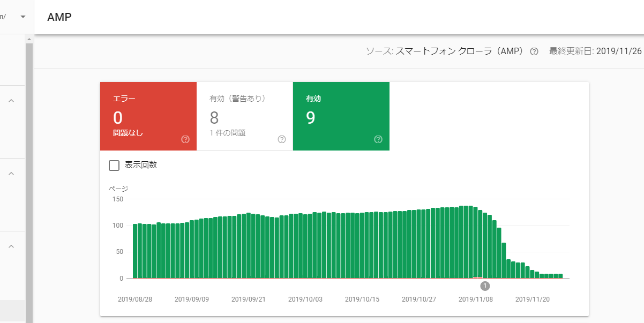Toggle the green 有効 status tile
The width and height of the screenshot is (644, 323).
click(x=341, y=116)
